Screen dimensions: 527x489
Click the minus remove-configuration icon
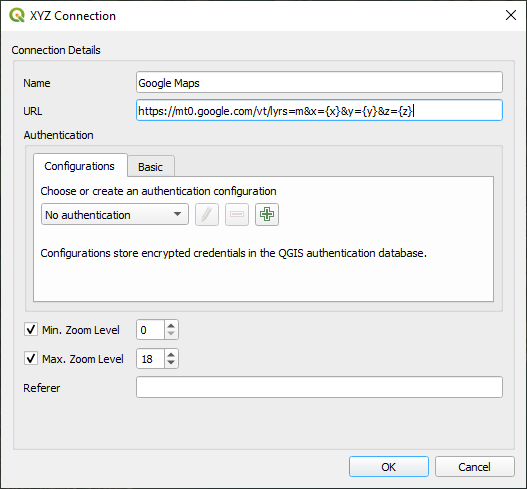(x=237, y=214)
